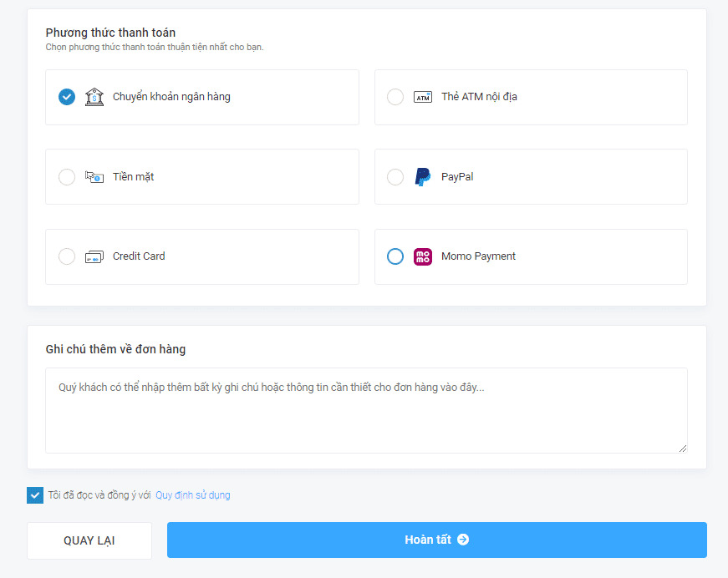728x578 pixels.
Task: Click the ATM card icon
Action: tap(423, 97)
